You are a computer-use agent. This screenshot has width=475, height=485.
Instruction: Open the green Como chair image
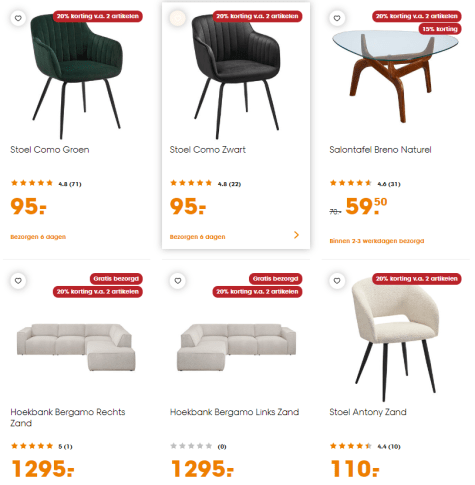click(x=77, y=75)
